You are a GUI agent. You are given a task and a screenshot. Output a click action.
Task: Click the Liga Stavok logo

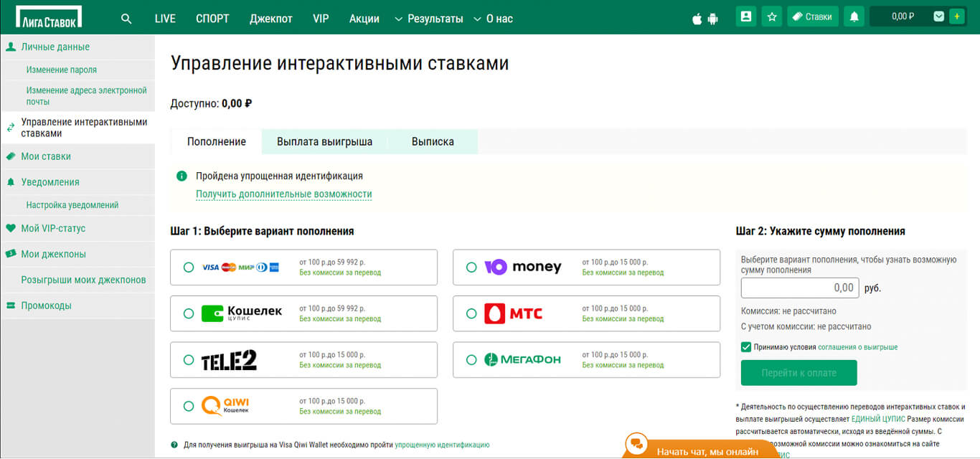(49, 16)
